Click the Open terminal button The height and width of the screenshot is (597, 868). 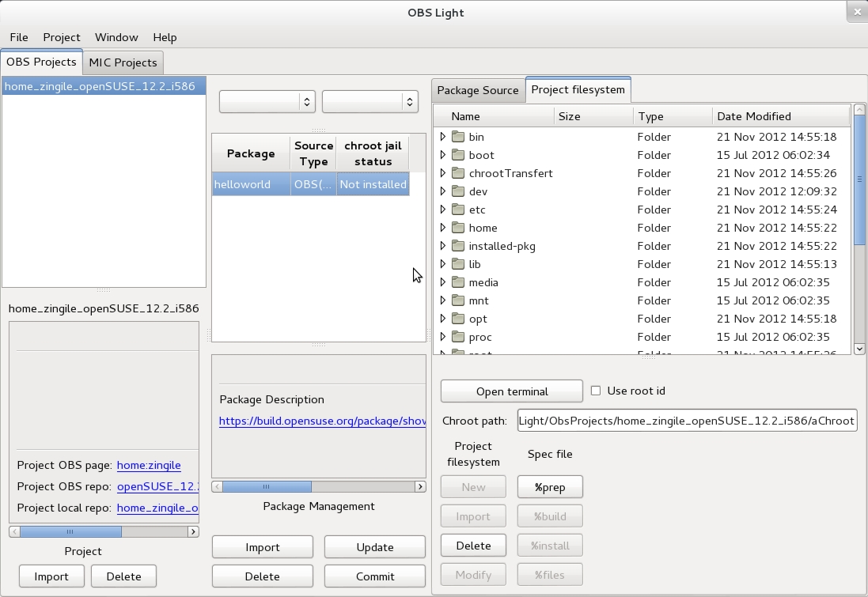click(511, 391)
